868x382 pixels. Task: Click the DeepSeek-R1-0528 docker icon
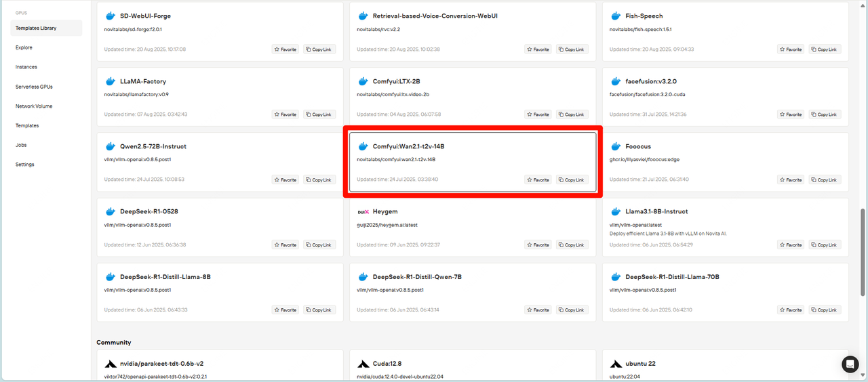tap(110, 211)
